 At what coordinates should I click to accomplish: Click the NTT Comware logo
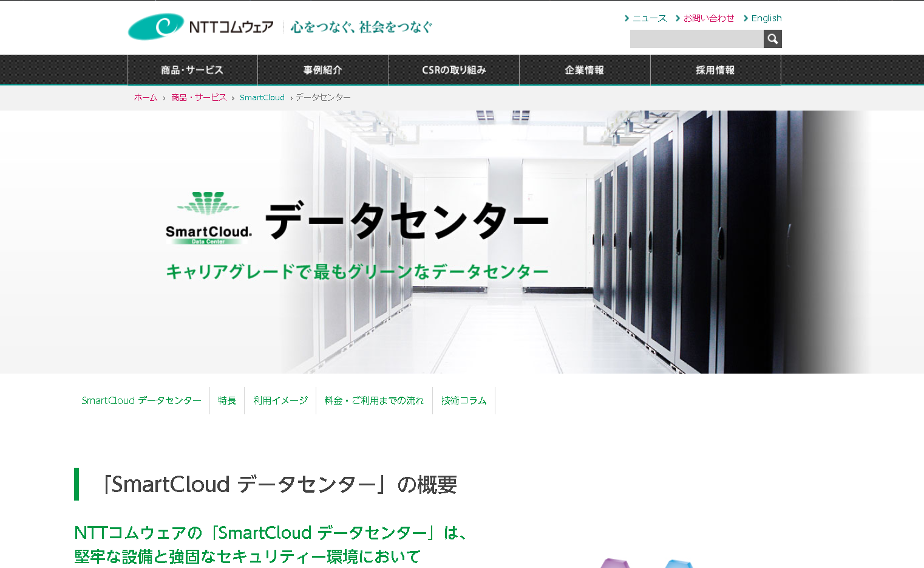pyautogui.click(x=201, y=27)
